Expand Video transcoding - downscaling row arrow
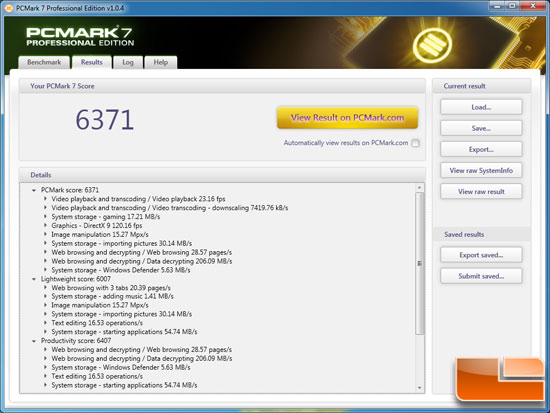Screen dimensions: 550x413 tap(45, 207)
